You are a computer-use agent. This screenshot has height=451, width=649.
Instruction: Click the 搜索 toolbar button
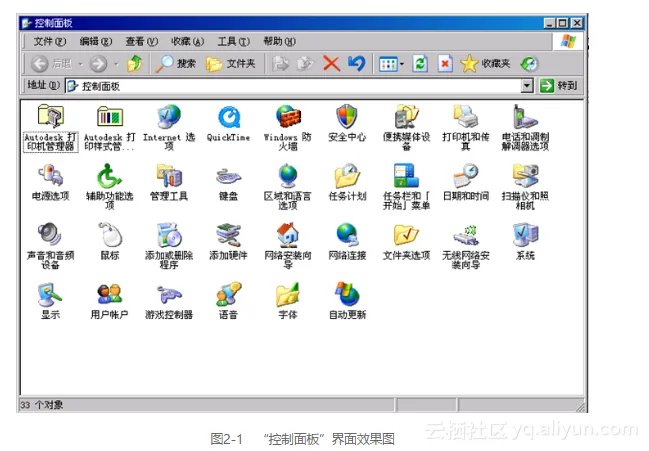(x=175, y=64)
